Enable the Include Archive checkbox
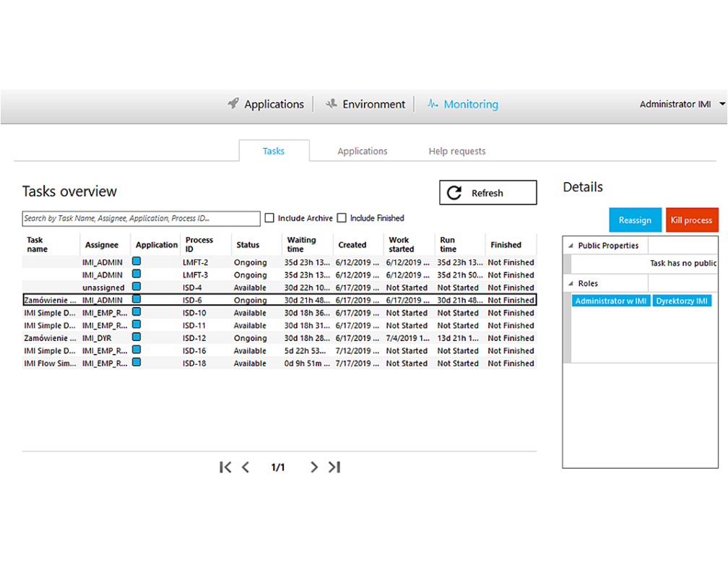 click(x=269, y=218)
